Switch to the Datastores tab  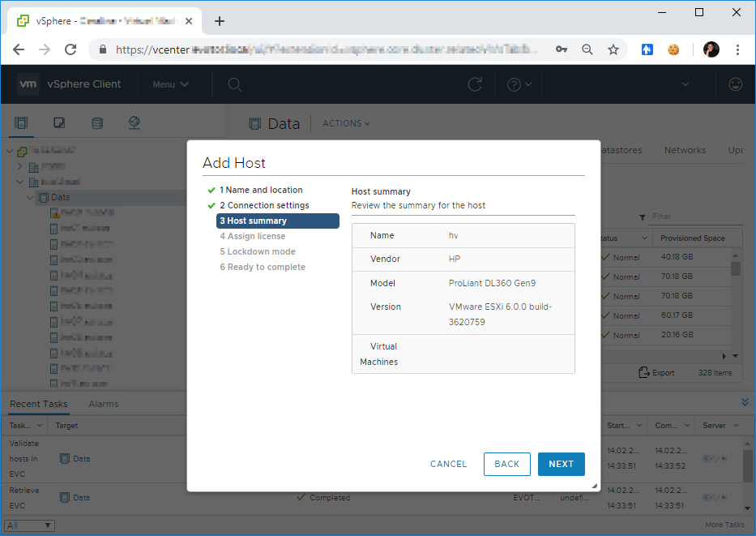[622, 150]
